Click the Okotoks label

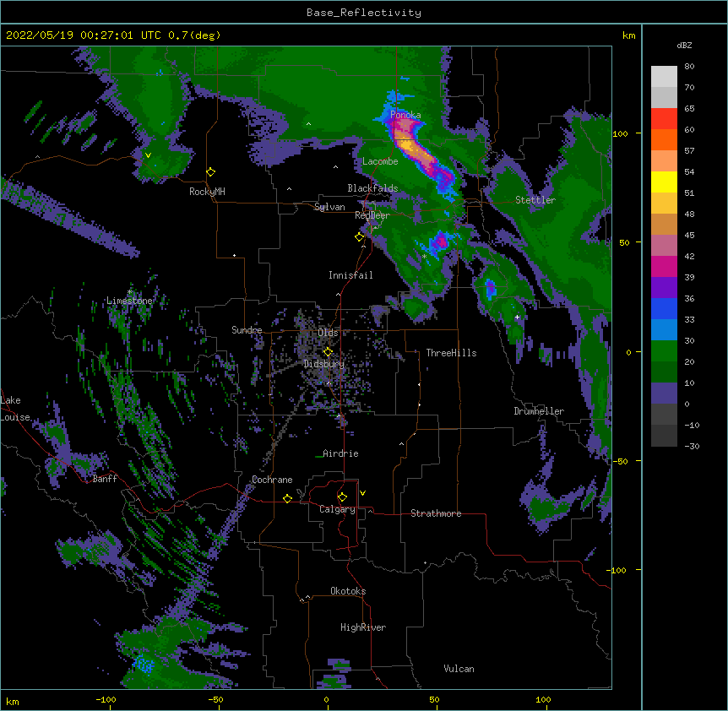(348, 591)
